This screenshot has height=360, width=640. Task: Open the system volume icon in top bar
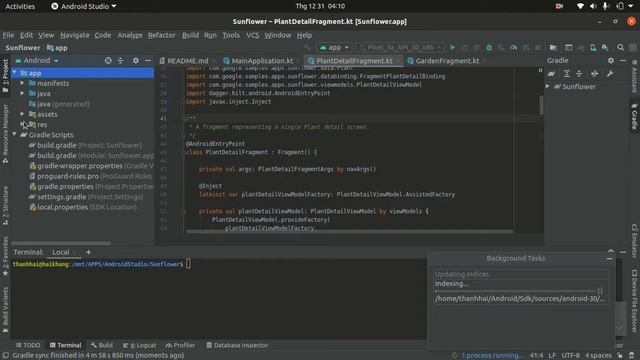pos(593,6)
